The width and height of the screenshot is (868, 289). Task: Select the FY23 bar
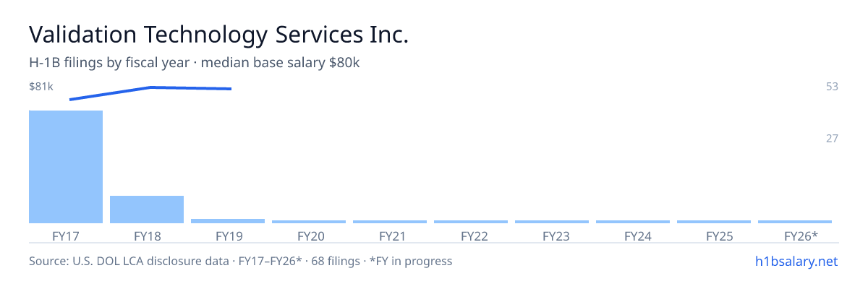[552, 222]
